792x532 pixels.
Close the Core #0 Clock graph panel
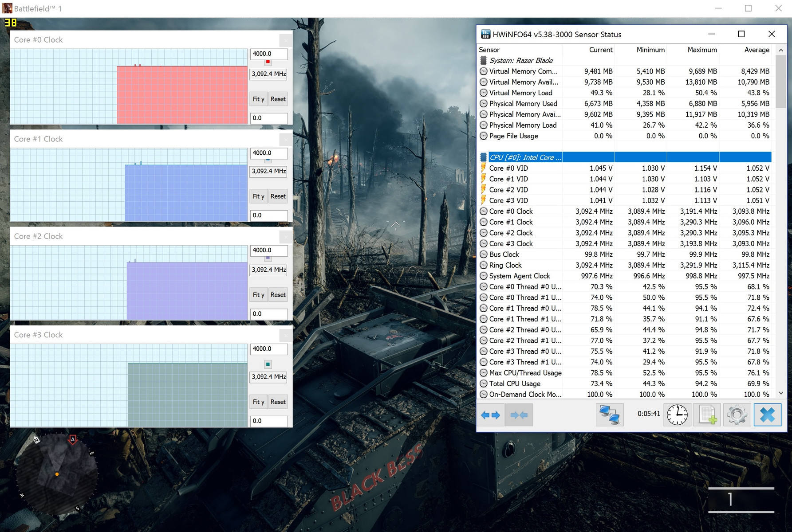[x=286, y=40]
